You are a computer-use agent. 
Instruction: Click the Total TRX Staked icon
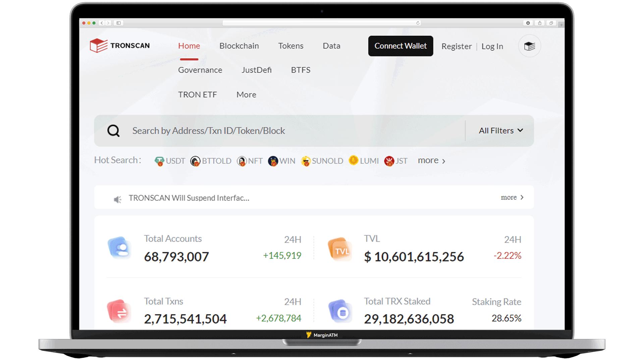point(340,311)
